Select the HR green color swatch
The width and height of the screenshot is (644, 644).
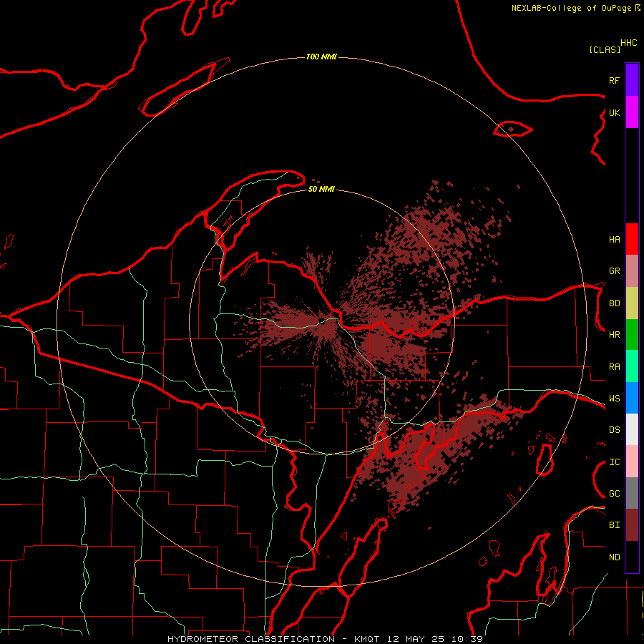632,335
